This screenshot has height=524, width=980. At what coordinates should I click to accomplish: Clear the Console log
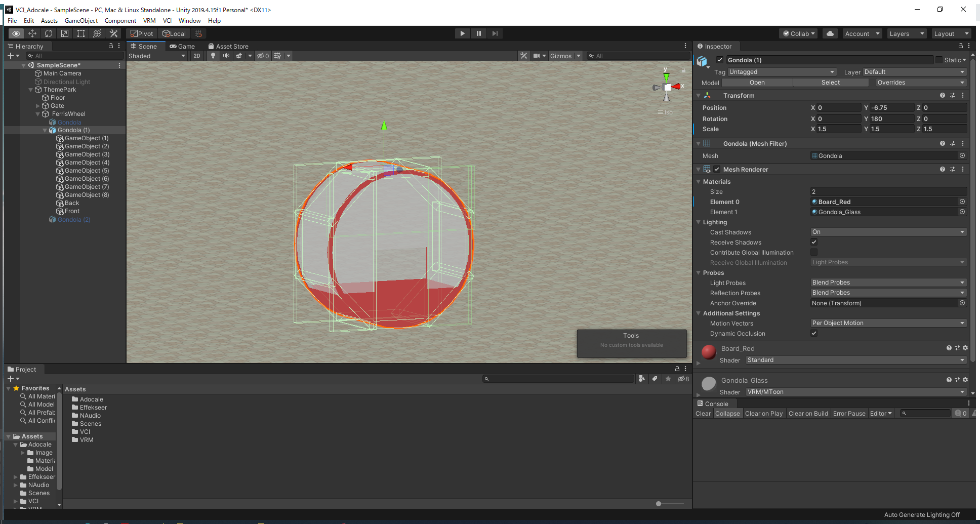[703, 414]
